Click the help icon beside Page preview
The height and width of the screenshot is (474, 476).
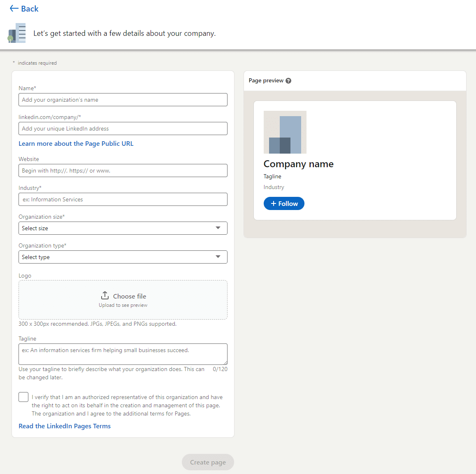(288, 80)
